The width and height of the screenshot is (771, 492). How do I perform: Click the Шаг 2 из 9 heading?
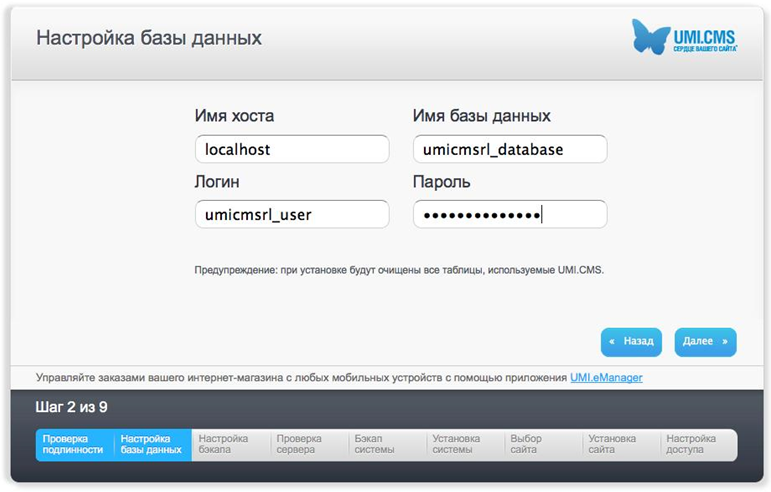[72, 407]
